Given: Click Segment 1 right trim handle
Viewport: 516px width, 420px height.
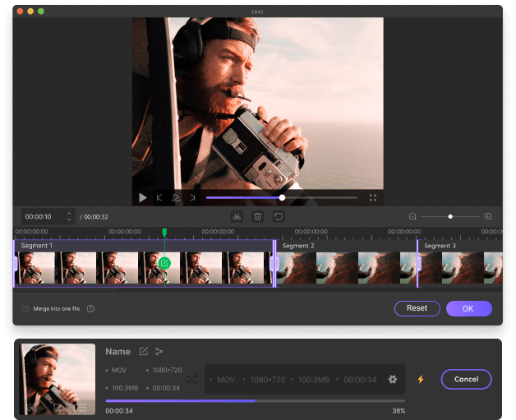Looking at the screenshot, I should click(x=274, y=264).
